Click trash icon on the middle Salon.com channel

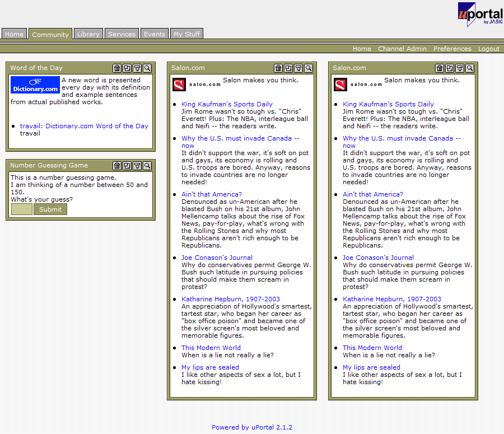(278, 68)
